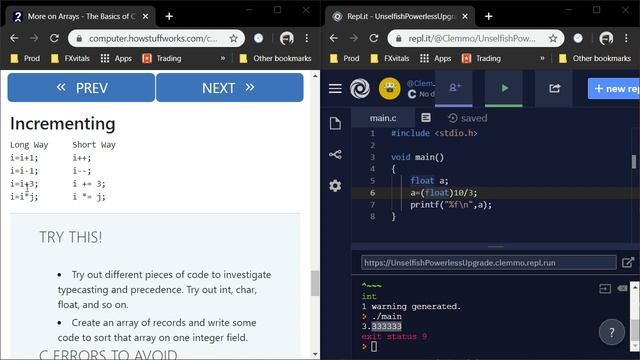The height and width of the screenshot is (360, 640).
Task: Click the scroll-down arrow on the howstuffworks page
Action: (315, 354)
